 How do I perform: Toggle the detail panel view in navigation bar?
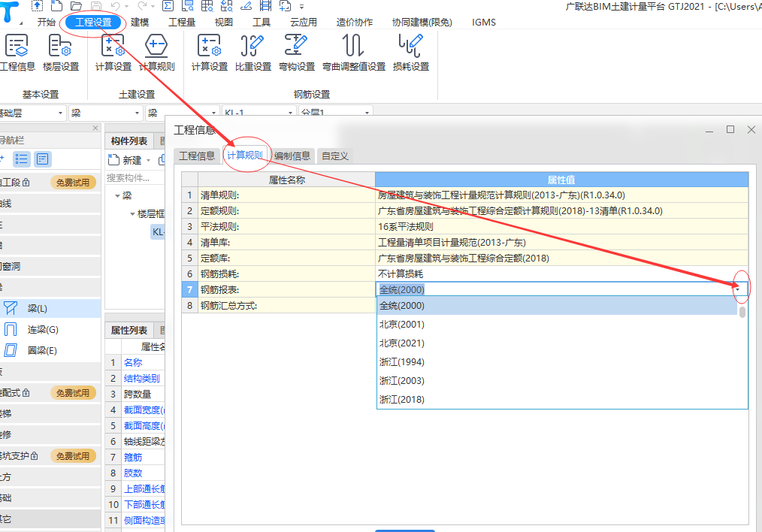43,159
